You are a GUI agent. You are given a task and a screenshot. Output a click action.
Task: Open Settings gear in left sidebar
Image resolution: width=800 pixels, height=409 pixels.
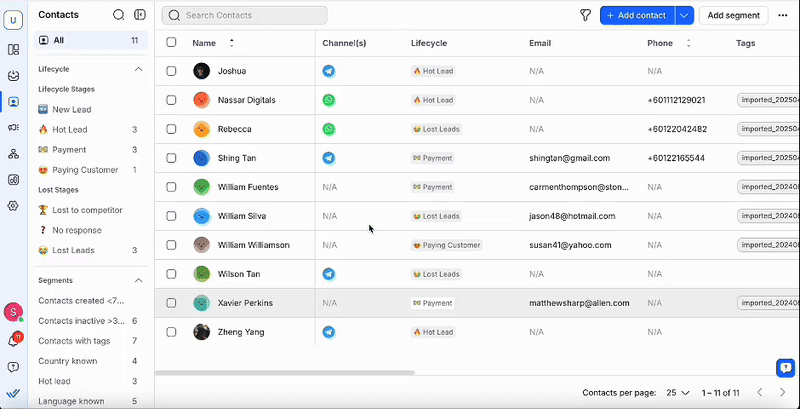click(13, 205)
